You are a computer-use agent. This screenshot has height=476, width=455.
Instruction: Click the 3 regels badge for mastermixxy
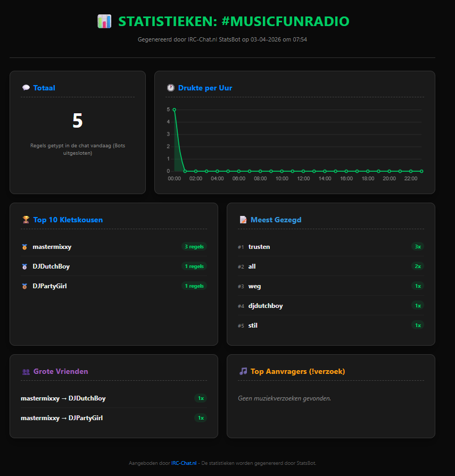pyautogui.click(x=194, y=246)
